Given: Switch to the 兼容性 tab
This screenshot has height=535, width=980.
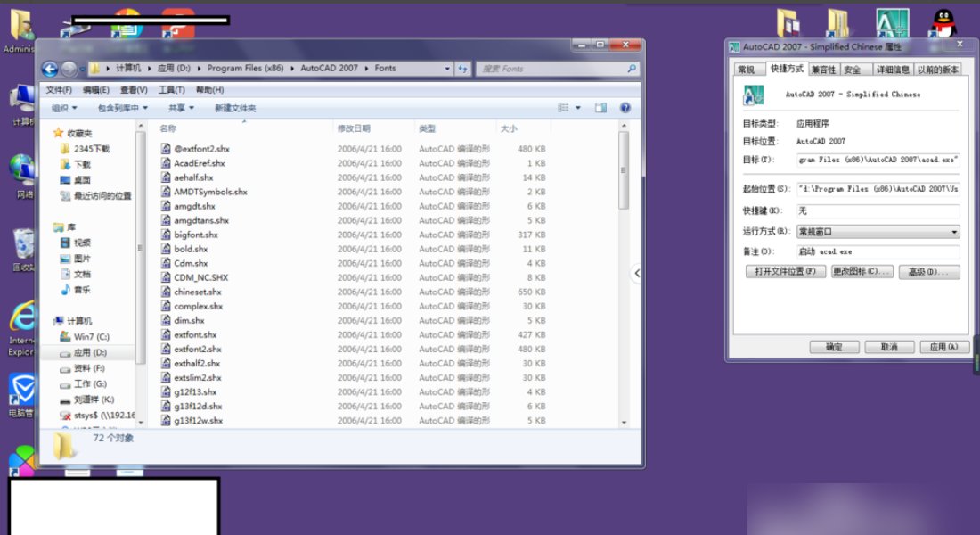Looking at the screenshot, I should click(822, 70).
